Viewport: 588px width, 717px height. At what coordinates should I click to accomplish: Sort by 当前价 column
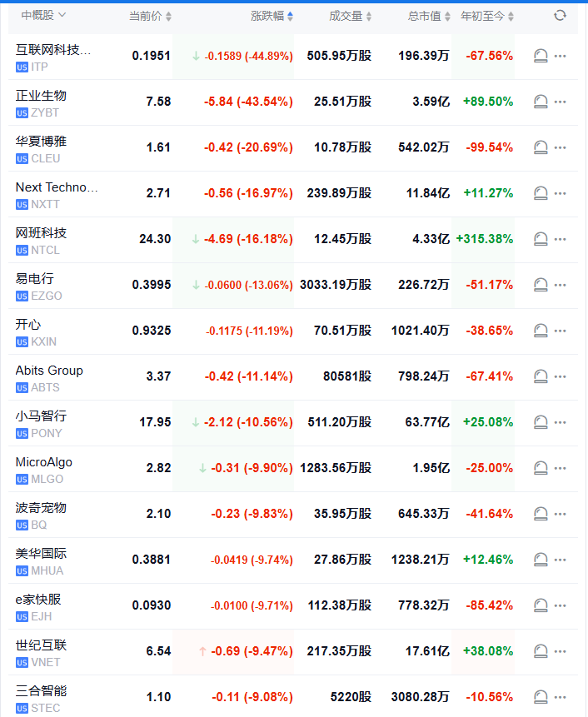coord(151,17)
